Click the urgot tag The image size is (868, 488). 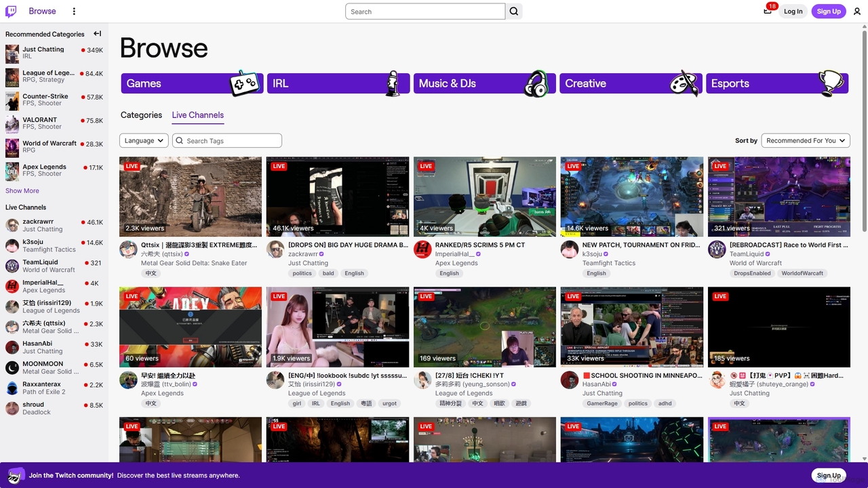pos(389,403)
